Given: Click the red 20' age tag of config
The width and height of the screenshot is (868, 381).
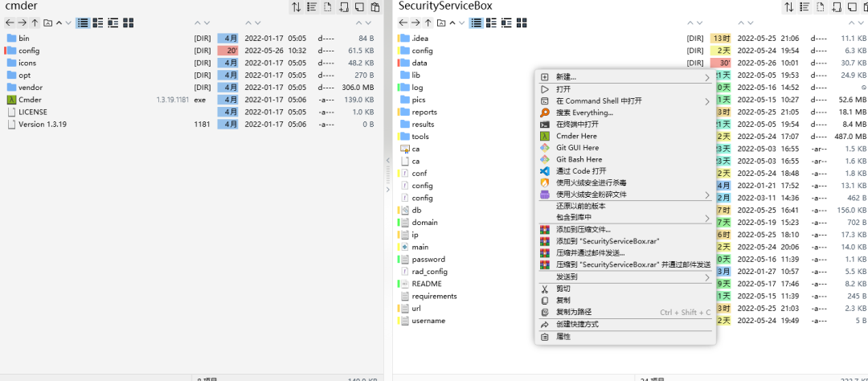Looking at the screenshot, I should 227,51.
